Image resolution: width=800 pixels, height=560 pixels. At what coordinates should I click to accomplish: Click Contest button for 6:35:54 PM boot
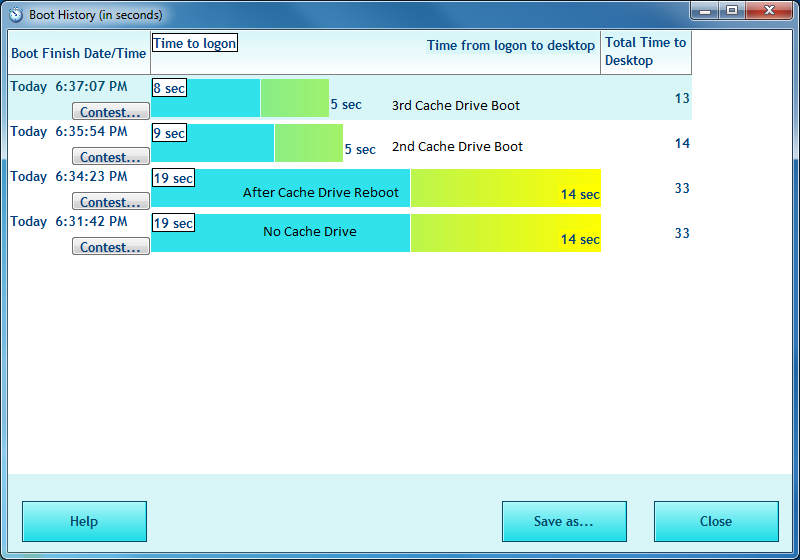(x=110, y=157)
